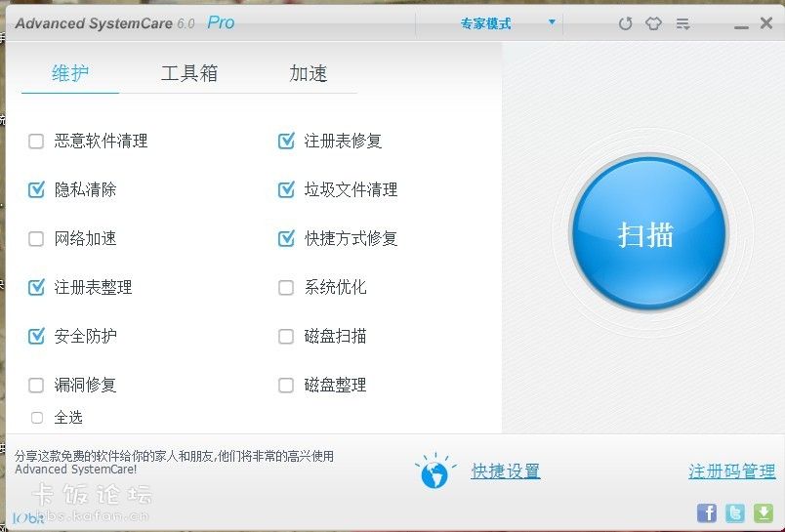Uncheck the 注册表修复 checkbox
This screenshot has width=785, height=532.
pyautogui.click(x=286, y=142)
